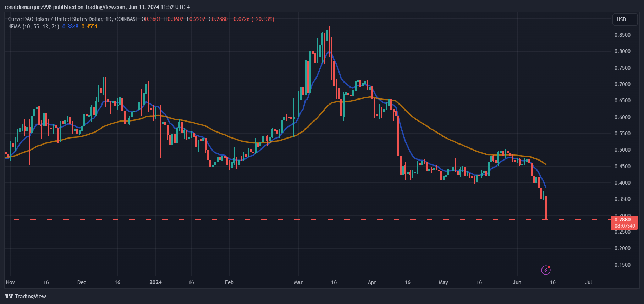Click the orange EMA value 0.4551

[x=89, y=27]
